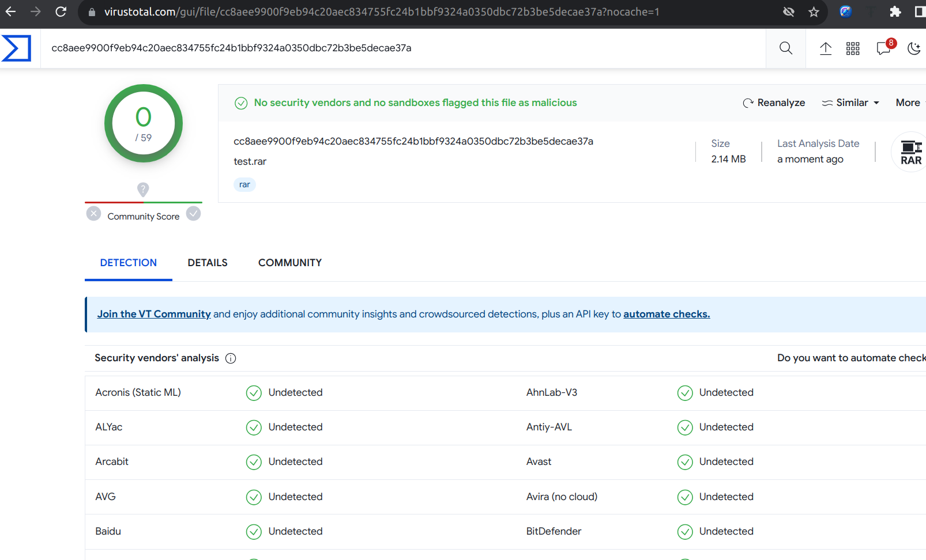Click the search magnifier icon
The height and width of the screenshot is (560, 926).
[786, 48]
